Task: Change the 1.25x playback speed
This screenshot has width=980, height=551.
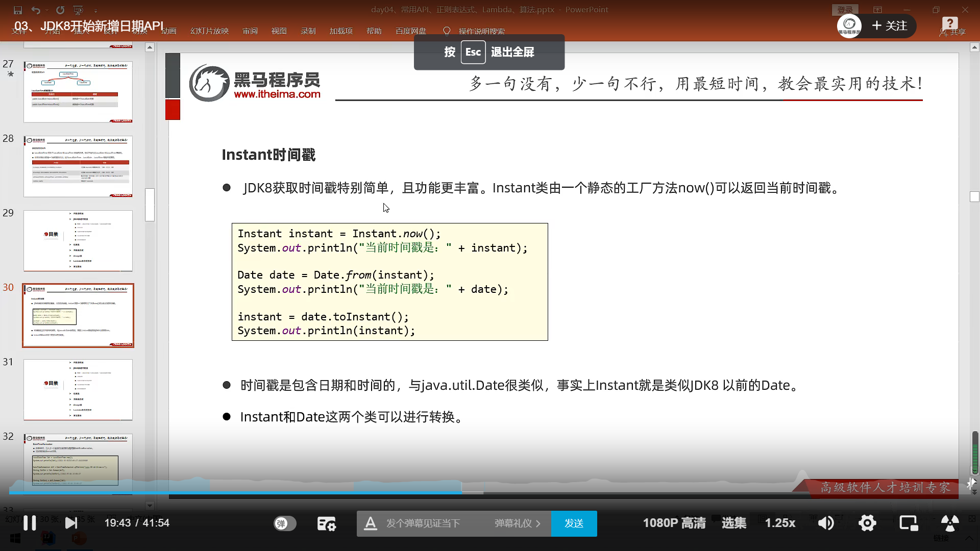Action: pos(780,523)
